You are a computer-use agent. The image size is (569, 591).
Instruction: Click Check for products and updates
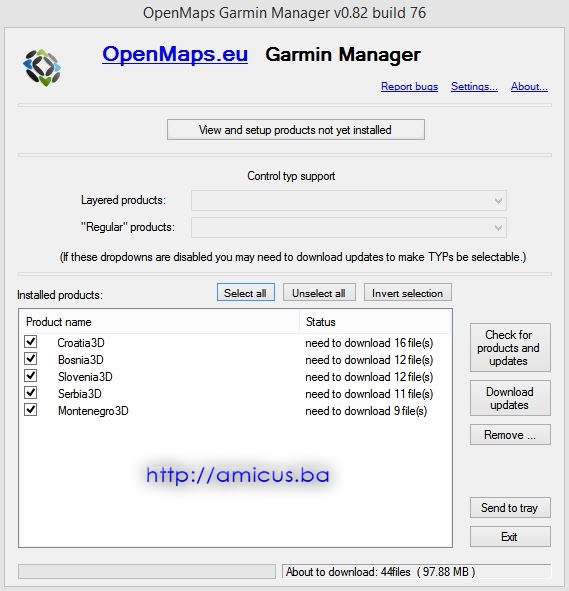[x=510, y=348]
